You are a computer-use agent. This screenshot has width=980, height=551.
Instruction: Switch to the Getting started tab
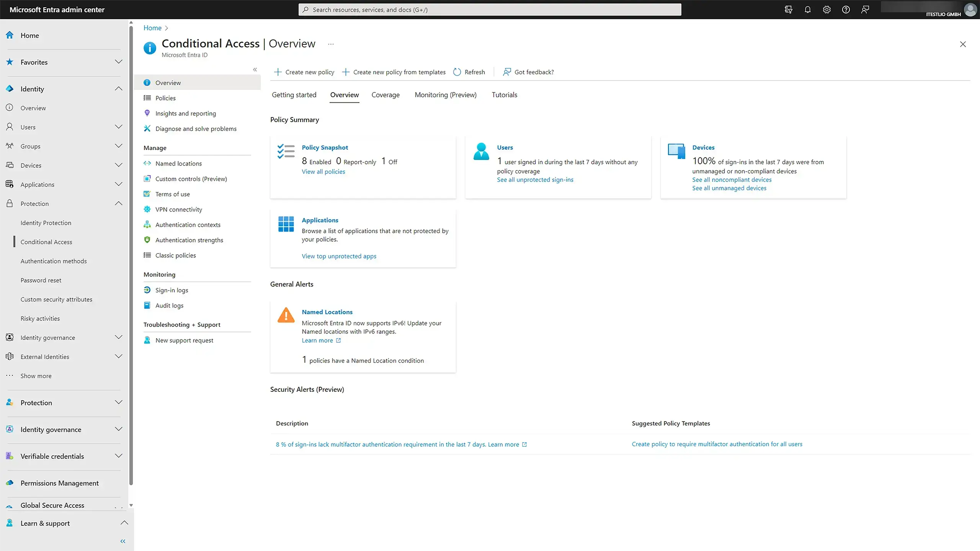(x=294, y=95)
